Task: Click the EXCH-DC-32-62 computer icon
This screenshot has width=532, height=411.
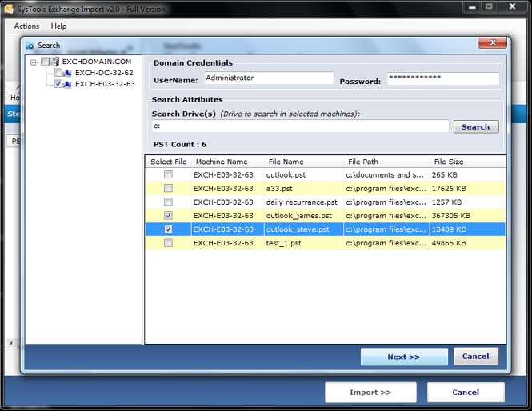Action: (x=68, y=73)
